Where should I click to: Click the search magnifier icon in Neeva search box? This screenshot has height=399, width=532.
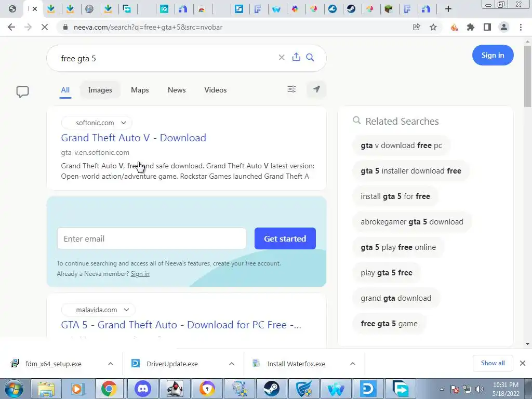[310, 57]
